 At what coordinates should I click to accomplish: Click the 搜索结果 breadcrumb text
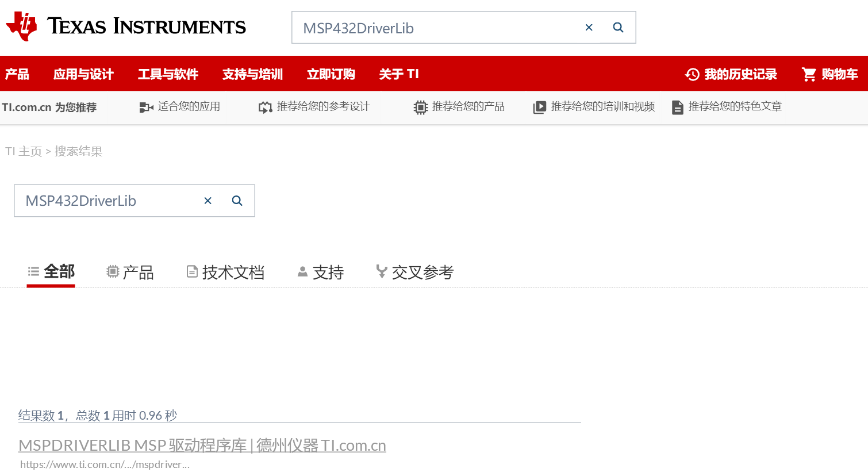coord(78,151)
